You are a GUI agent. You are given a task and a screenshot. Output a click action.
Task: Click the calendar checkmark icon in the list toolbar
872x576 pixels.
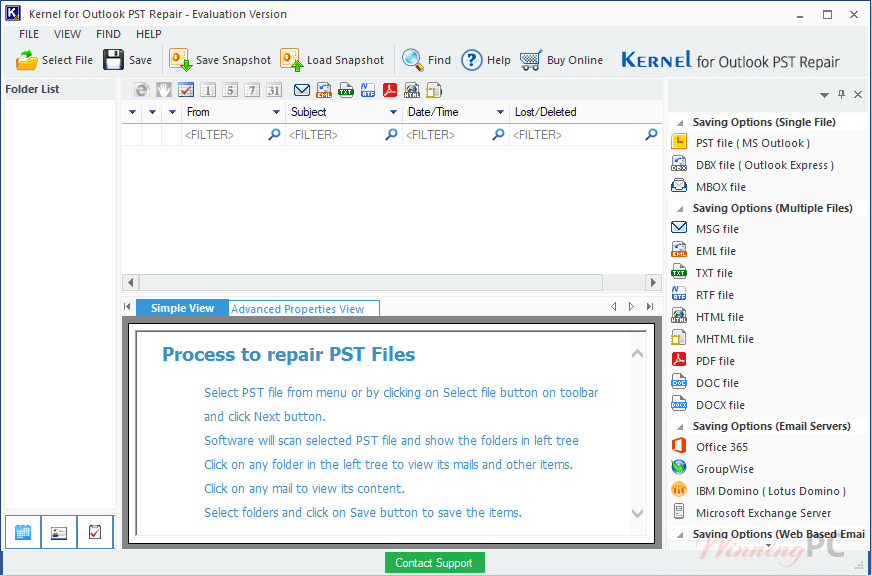click(186, 90)
